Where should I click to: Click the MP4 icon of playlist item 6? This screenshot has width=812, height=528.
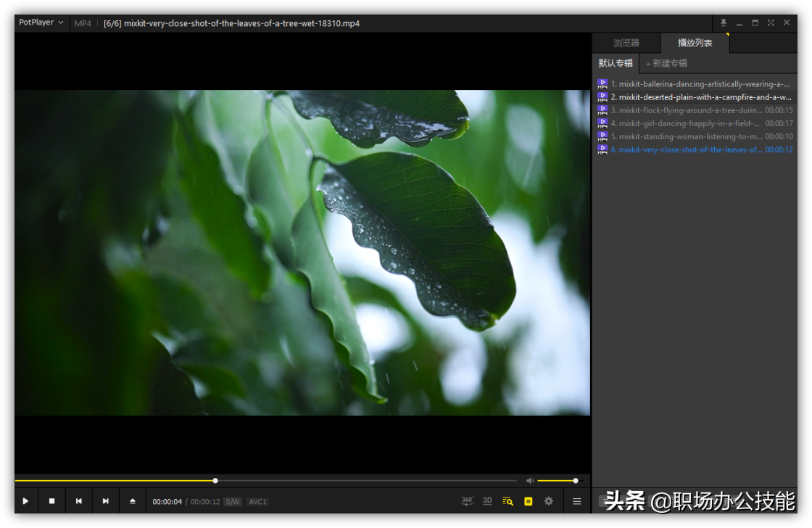click(602, 149)
